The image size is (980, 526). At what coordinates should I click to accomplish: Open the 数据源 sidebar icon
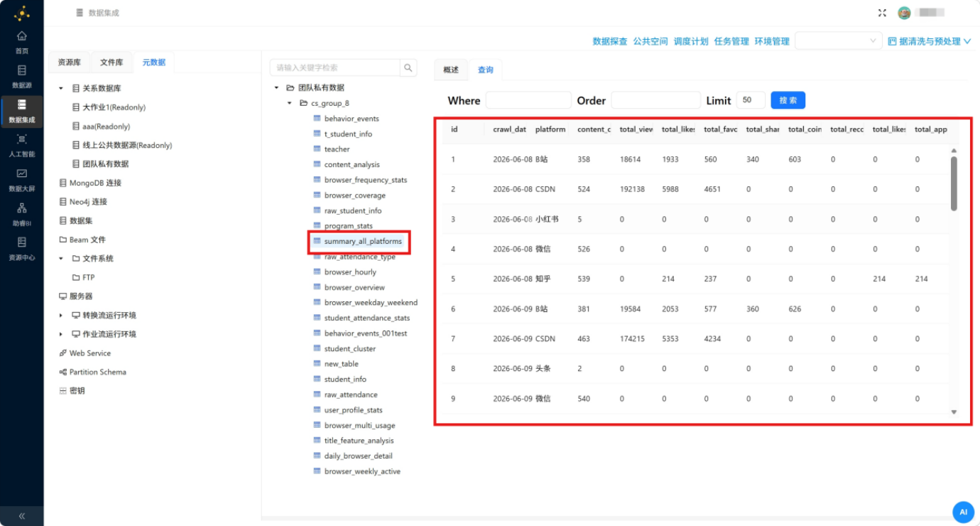(22, 77)
